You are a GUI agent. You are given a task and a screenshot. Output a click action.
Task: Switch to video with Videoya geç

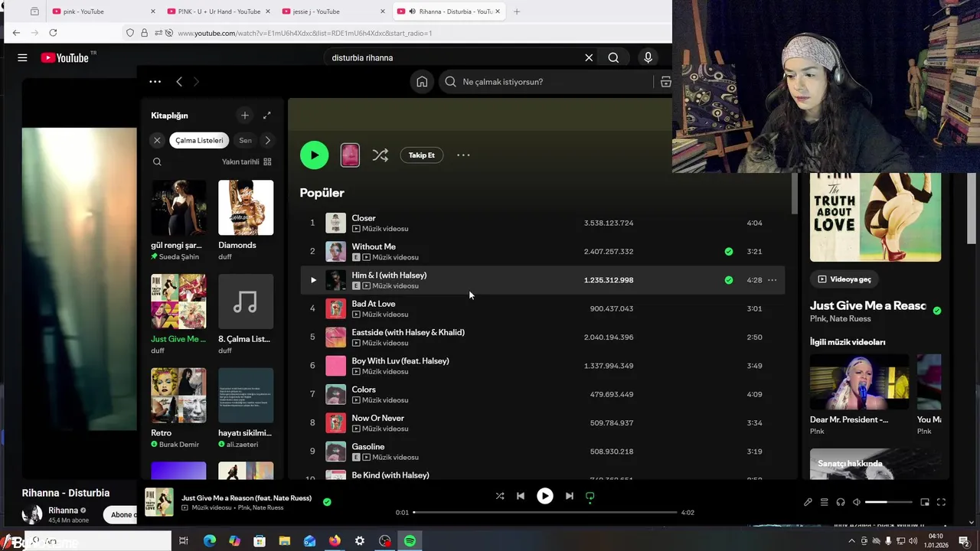[844, 279]
